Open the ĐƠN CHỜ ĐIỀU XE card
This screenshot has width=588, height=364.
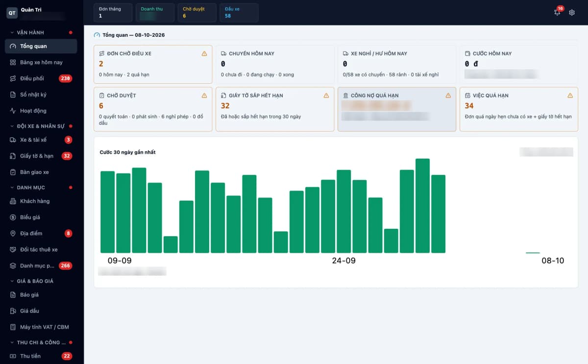tap(153, 64)
